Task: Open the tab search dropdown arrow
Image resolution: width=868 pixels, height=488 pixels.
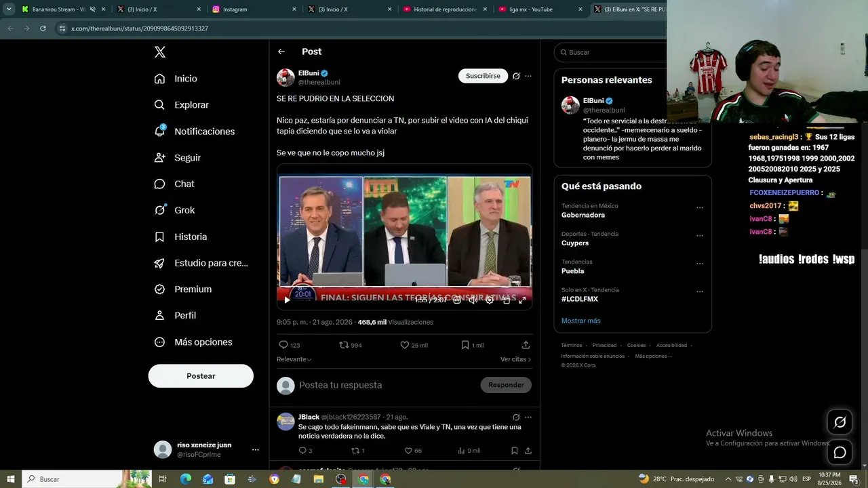Action: click(x=9, y=9)
